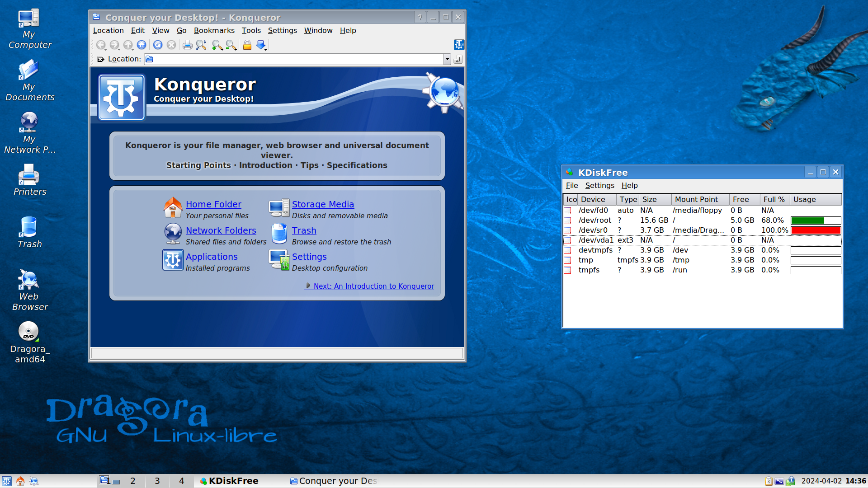Zoom out with the minus magnifier icon

(x=231, y=45)
